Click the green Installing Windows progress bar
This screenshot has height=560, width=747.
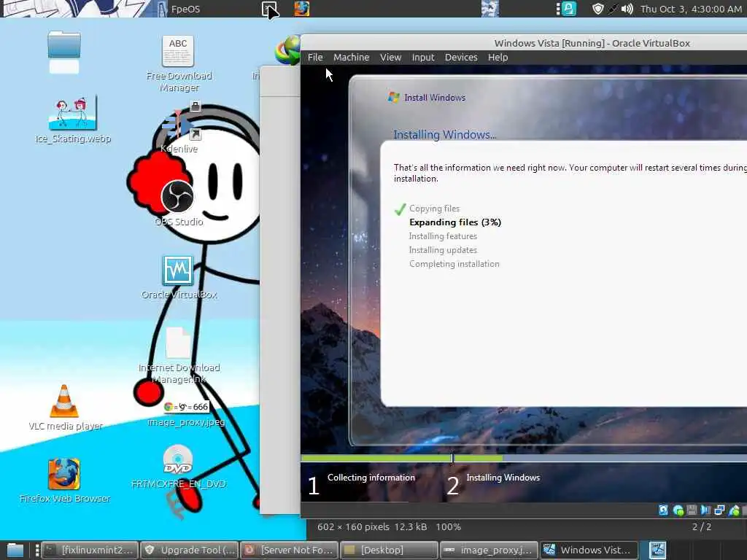479,458
